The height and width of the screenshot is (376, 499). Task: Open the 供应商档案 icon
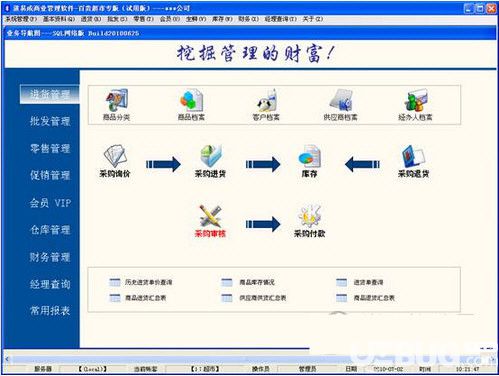[340, 100]
